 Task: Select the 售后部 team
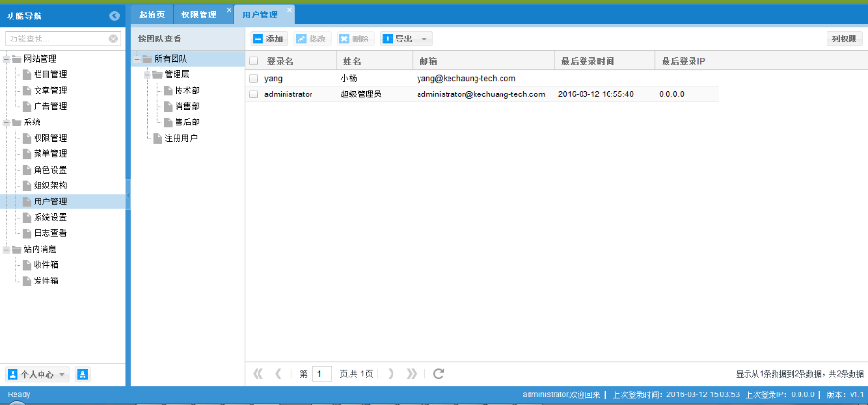(186, 122)
